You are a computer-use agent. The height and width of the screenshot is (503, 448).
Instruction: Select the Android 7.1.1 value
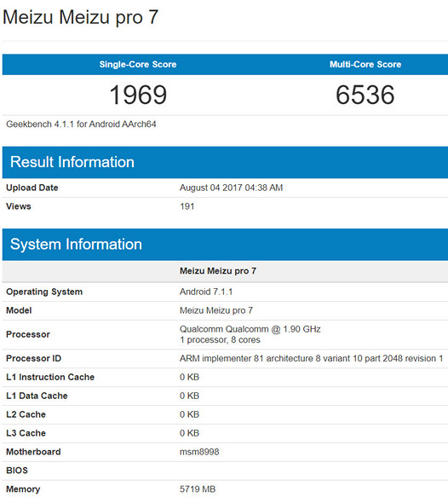tap(206, 292)
